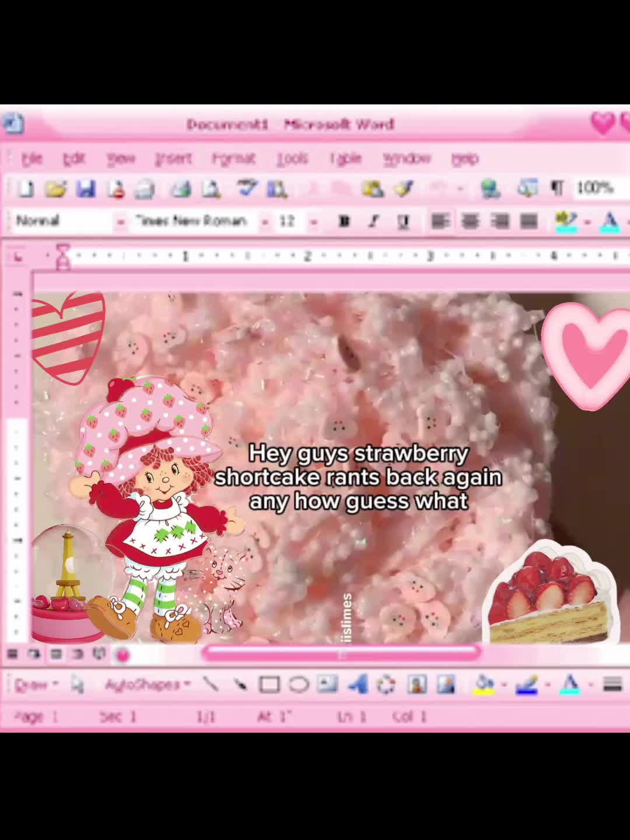Open the Window menu
The width and height of the screenshot is (630, 840).
click(407, 158)
